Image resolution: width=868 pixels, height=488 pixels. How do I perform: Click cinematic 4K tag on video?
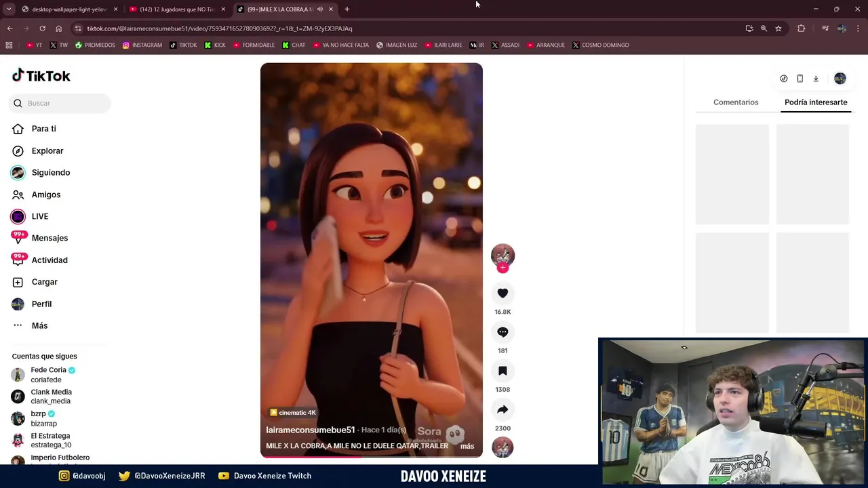(x=293, y=412)
